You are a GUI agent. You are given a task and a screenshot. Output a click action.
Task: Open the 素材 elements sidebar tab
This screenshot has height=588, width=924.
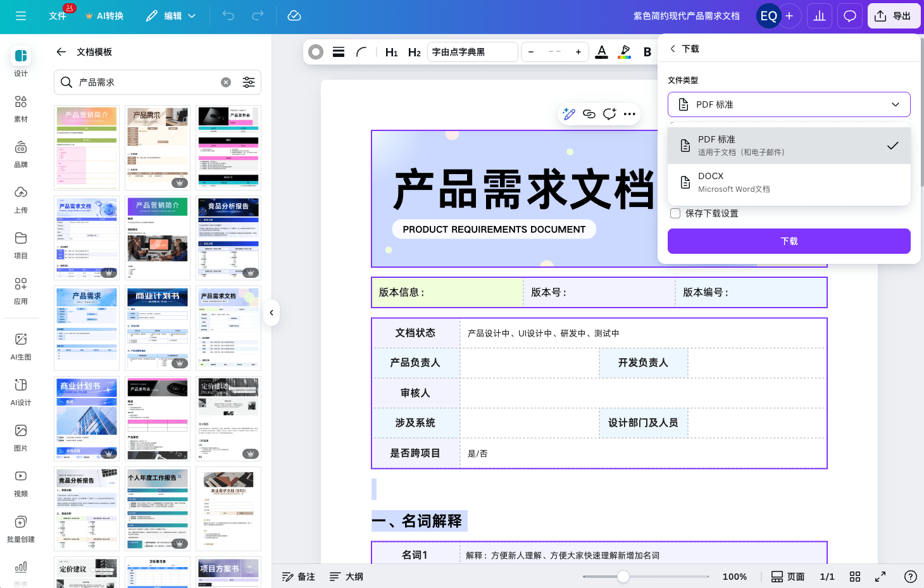pyautogui.click(x=21, y=108)
